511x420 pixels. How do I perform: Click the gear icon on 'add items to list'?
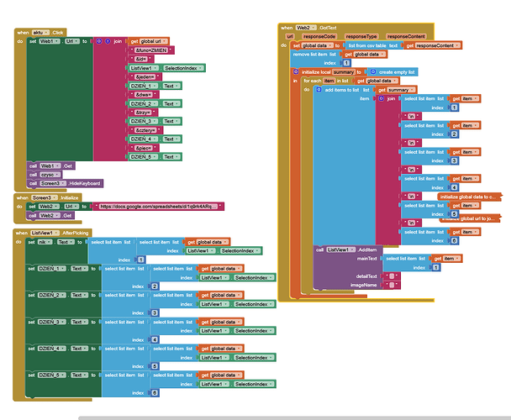(318, 90)
